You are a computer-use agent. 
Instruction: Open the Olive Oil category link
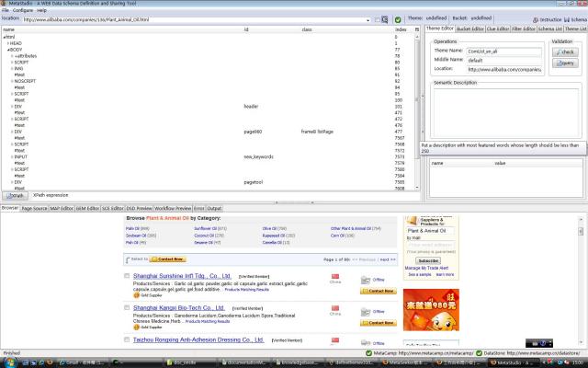270,228
